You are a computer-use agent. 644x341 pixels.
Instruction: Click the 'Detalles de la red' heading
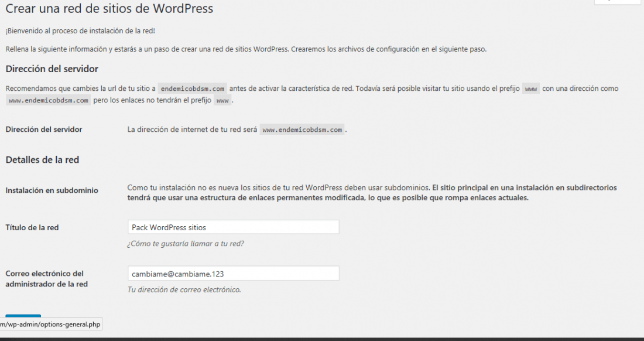pyautogui.click(x=42, y=160)
